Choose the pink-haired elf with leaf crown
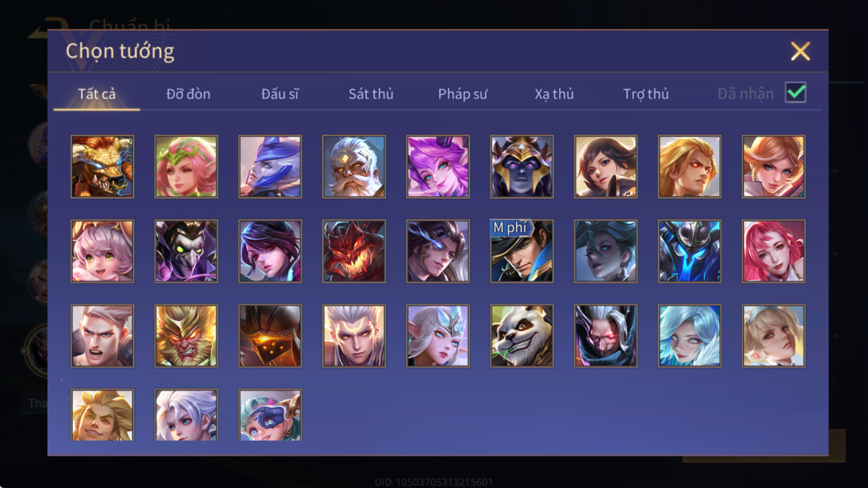 click(x=186, y=166)
